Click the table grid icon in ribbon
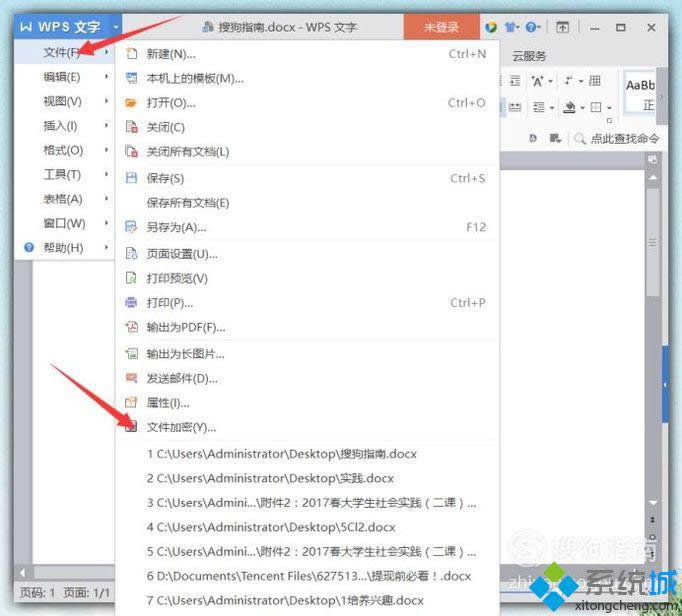Screen dimensions: 682x616 coord(595,81)
